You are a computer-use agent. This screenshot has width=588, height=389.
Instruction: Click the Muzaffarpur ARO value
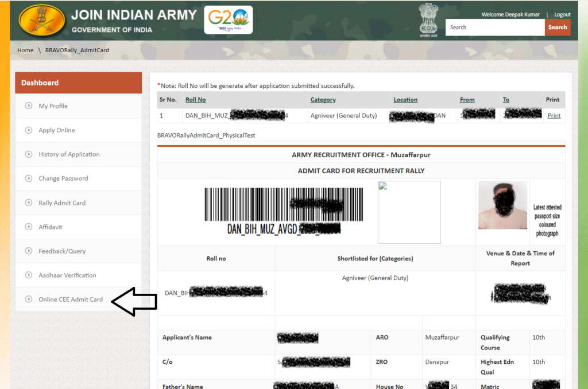(x=442, y=337)
